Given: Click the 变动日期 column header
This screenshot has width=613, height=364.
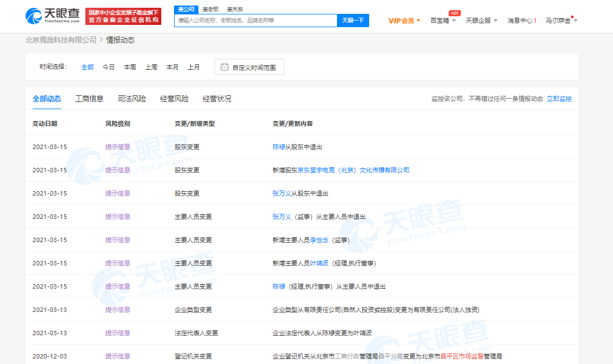Looking at the screenshot, I should (x=44, y=124).
